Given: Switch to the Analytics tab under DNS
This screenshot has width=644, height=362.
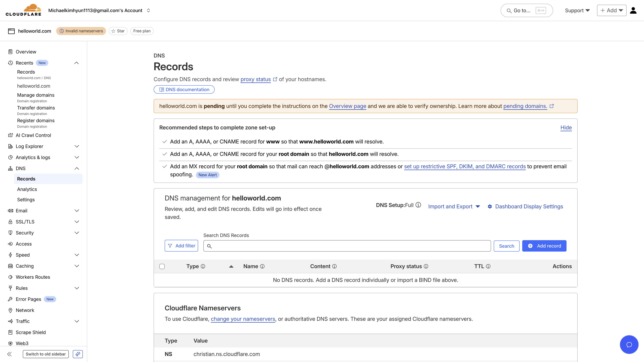Looking at the screenshot, I should [27, 189].
